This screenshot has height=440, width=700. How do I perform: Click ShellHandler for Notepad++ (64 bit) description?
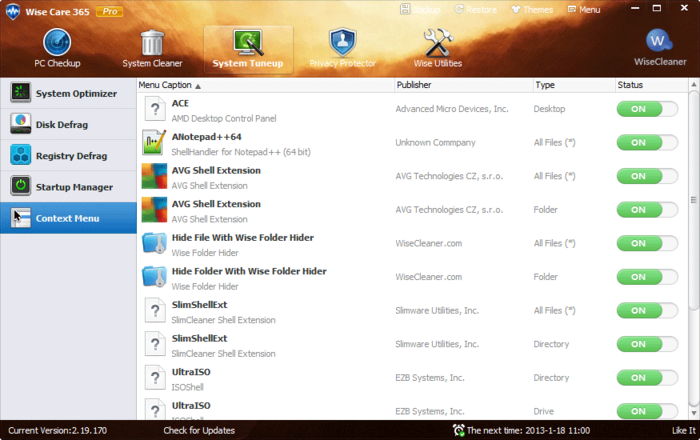241,152
